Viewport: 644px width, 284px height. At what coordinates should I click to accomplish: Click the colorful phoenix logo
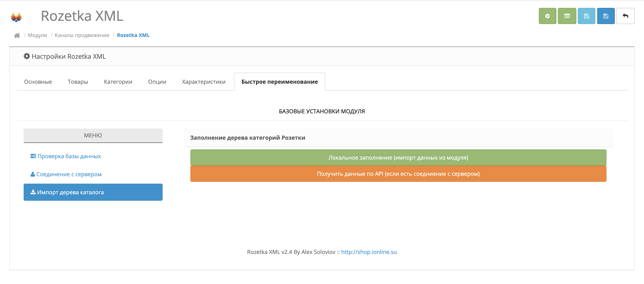point(16,17)
